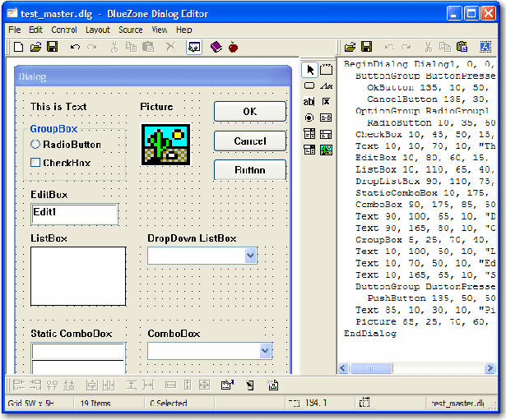The image size is (506, 420).
Task: Click the Edit1 text field
Action: click(75, 214)
